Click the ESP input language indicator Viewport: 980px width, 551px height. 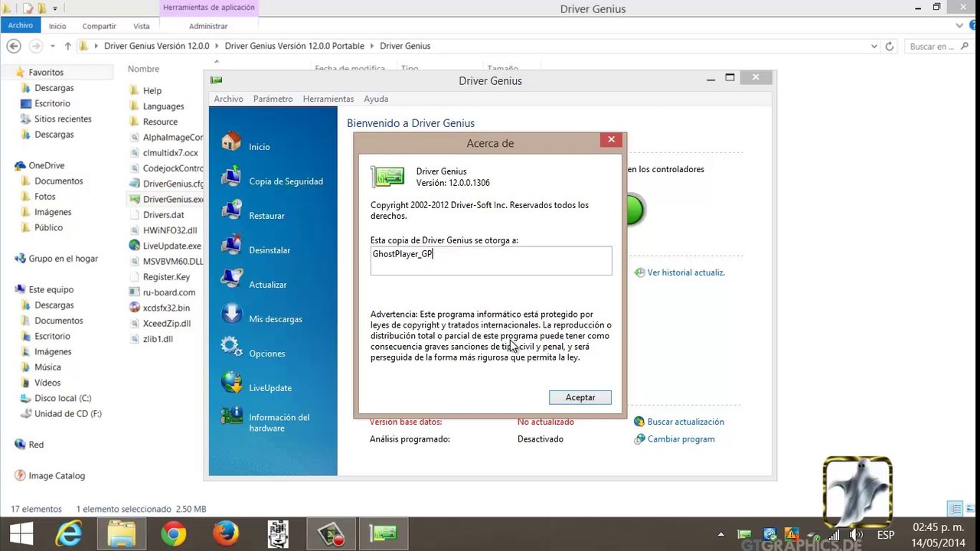point(886,535)
